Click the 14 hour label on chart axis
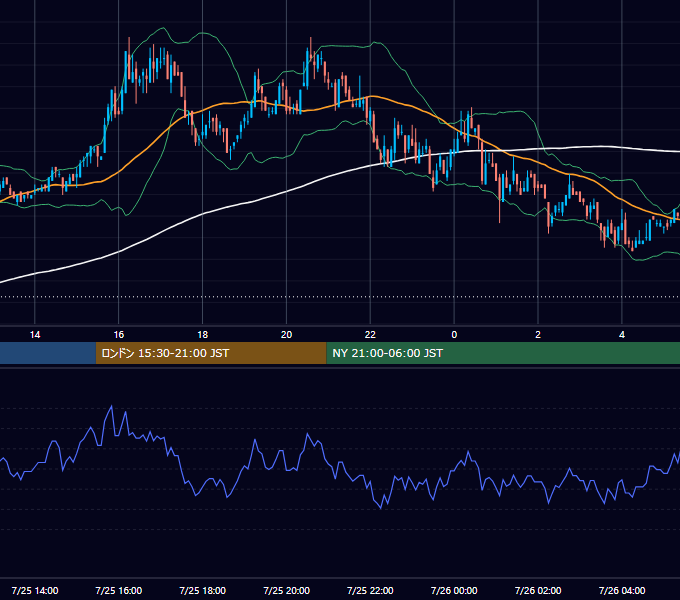 click(35, 335)
